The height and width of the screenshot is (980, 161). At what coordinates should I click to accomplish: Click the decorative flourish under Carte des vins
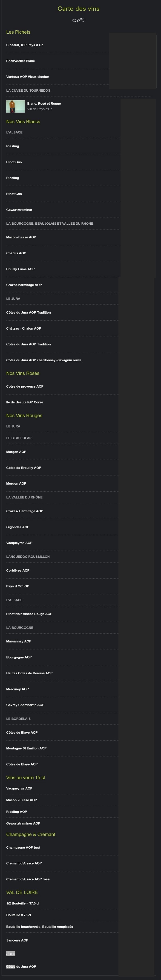(78, 20)
